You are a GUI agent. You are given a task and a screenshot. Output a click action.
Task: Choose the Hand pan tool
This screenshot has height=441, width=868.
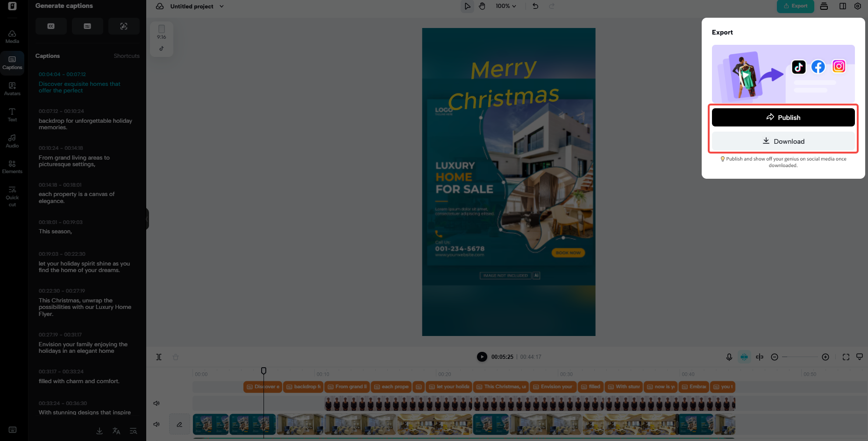pyautogui.click(x=482, y=6)
